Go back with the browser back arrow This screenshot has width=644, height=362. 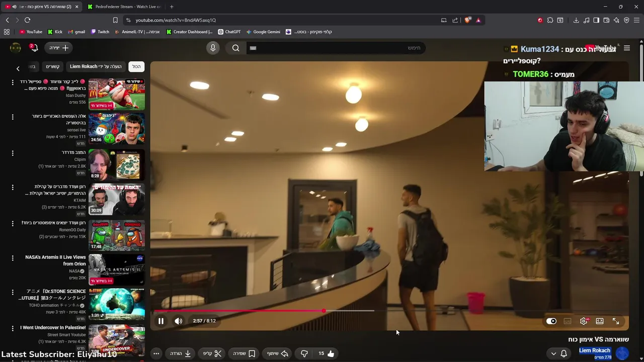[7, 20]
